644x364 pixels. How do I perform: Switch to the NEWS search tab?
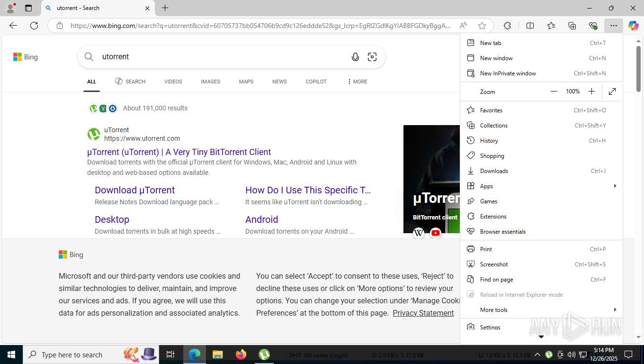(279, 82)
